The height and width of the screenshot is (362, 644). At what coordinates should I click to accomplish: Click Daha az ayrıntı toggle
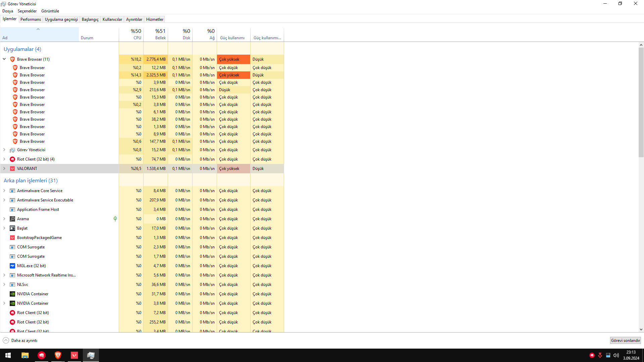20,341
